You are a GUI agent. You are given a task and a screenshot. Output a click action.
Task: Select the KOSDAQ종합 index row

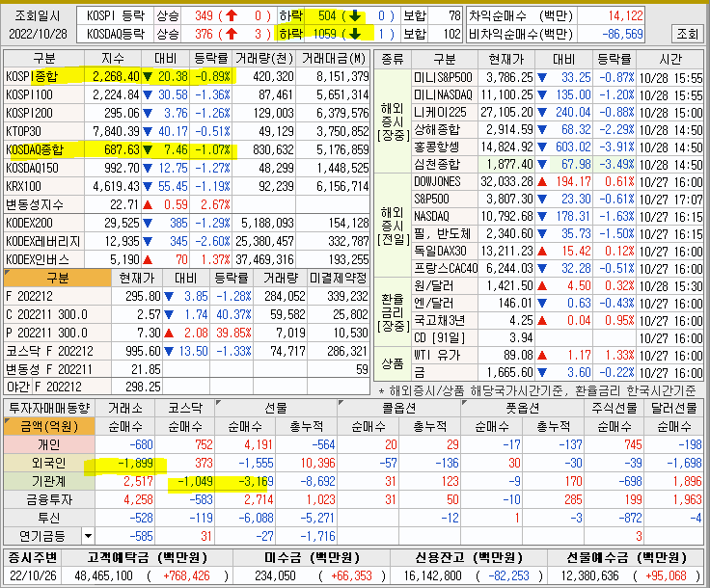186,149
